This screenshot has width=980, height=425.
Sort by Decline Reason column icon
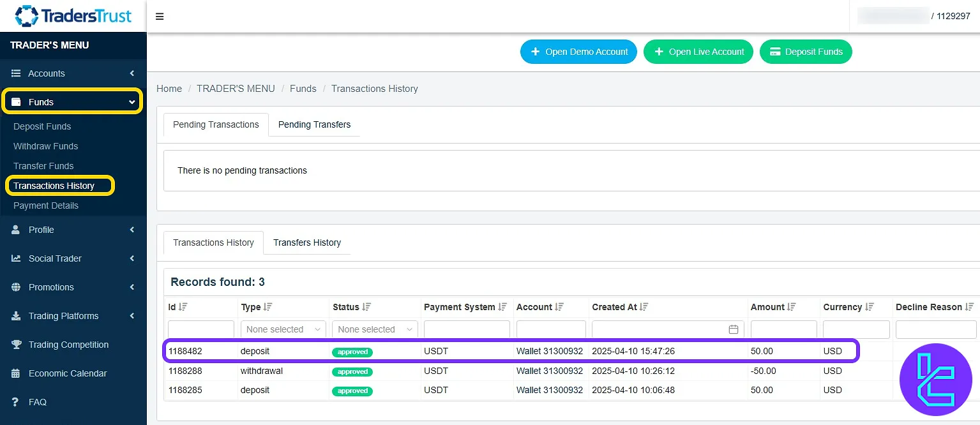click(970, 307)
